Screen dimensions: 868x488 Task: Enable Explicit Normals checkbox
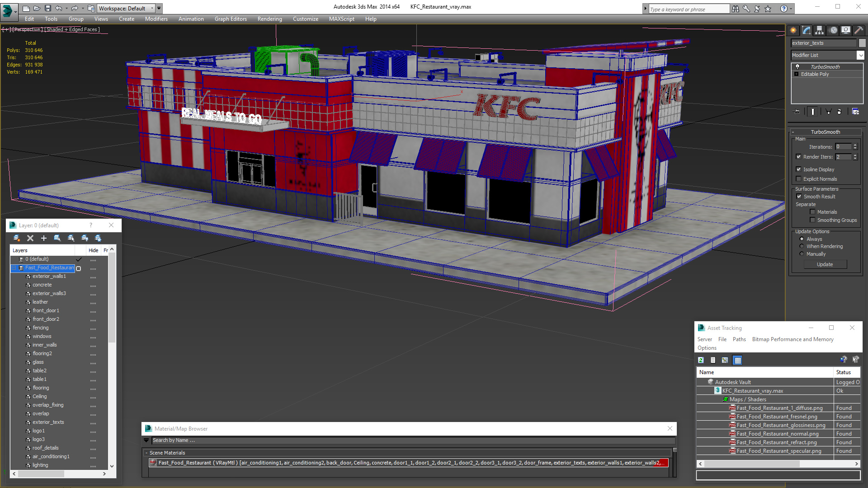799,179
